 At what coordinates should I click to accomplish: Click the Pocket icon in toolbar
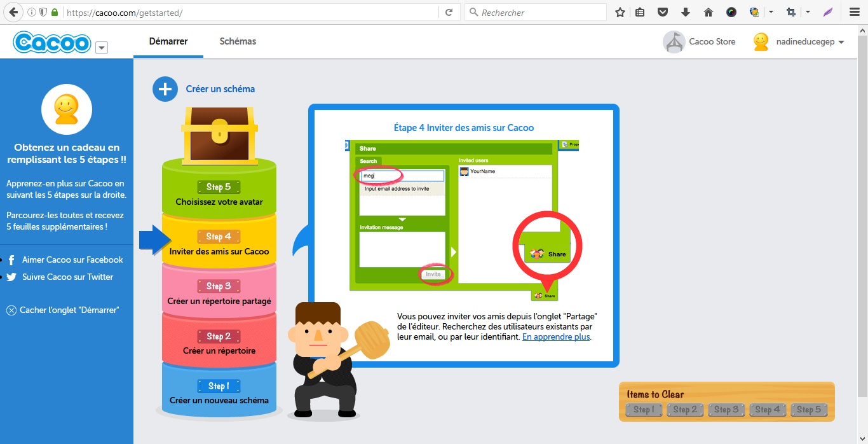click(663, 12)
